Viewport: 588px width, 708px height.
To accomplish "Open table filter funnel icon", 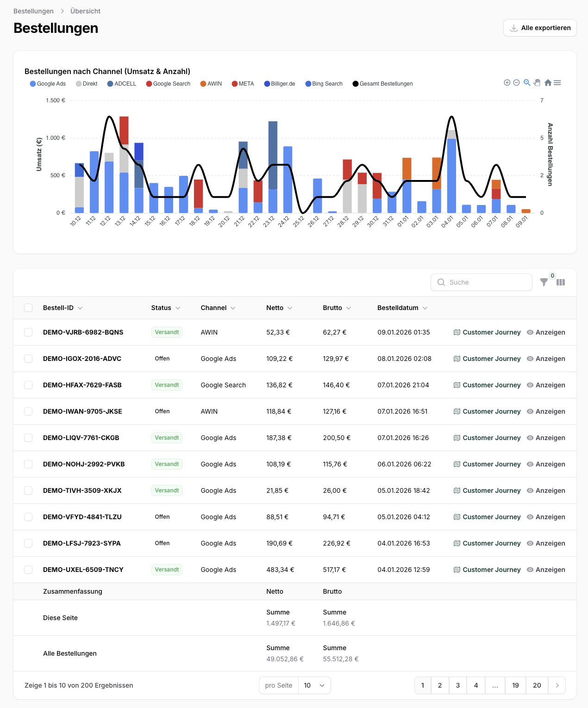I will (x=544, y=282).
